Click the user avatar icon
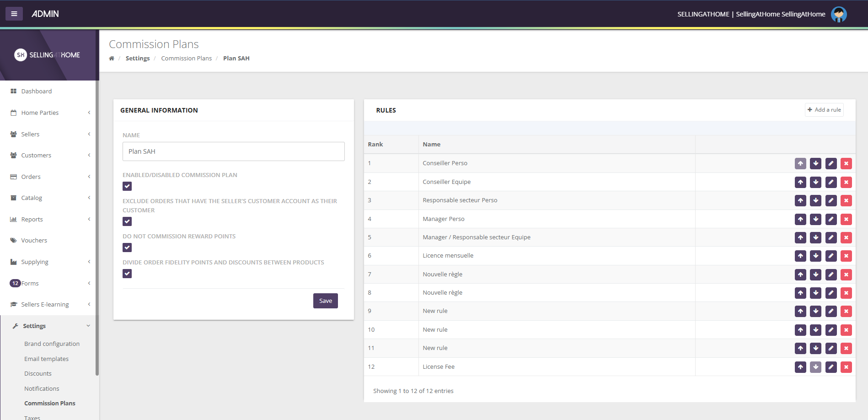The image size is (868, 420). coord(839,14)
